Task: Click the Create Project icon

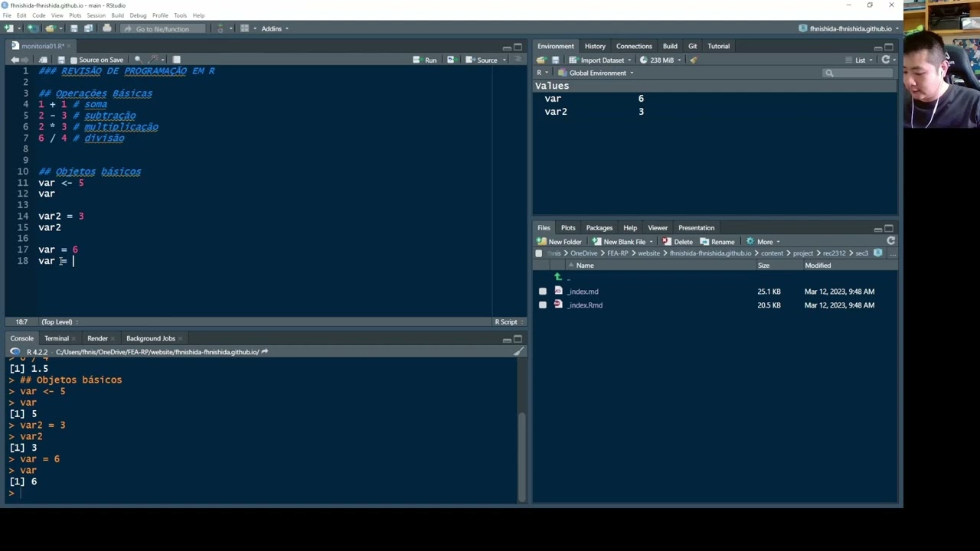Action: click(32, 28)
